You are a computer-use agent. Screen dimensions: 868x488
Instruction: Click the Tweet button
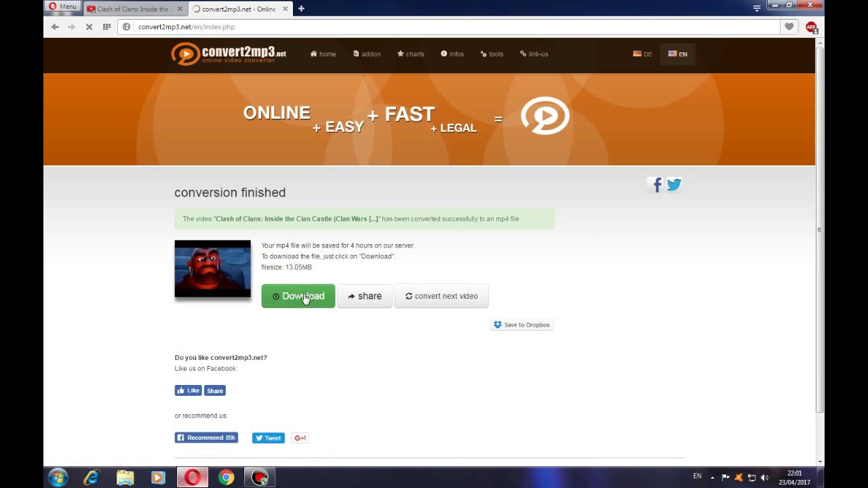pos(269,438)
